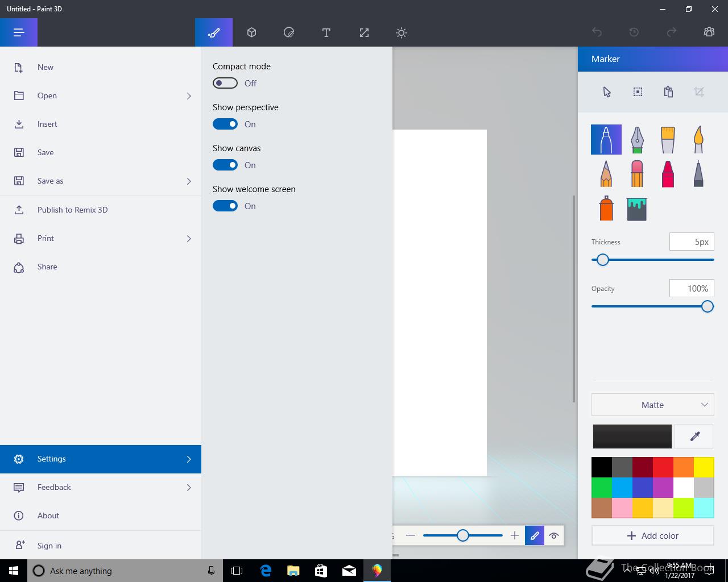Select the Watercolor brush
This screenshot has height=582, width=728.
click(x=698, y=139)
